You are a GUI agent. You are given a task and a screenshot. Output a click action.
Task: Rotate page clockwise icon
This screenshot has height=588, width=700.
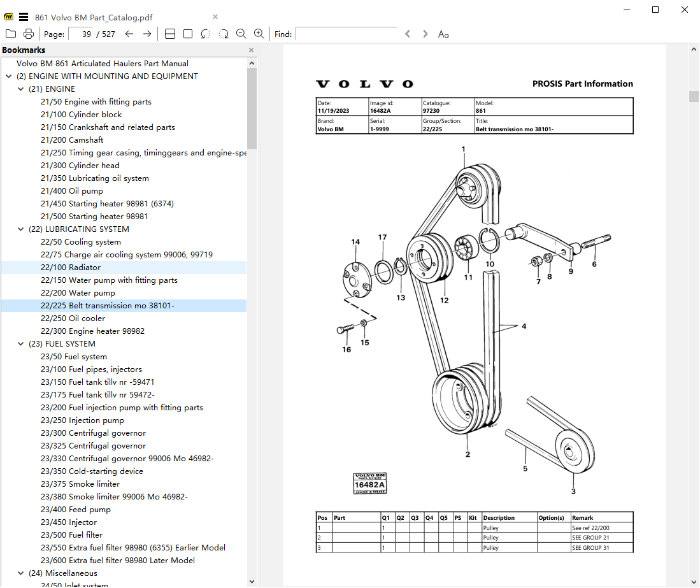224,34
